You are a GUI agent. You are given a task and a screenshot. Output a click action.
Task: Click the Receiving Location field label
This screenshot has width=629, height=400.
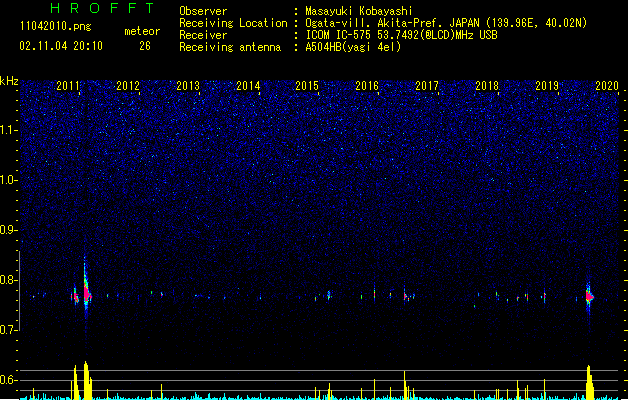(x=233, y=23)
